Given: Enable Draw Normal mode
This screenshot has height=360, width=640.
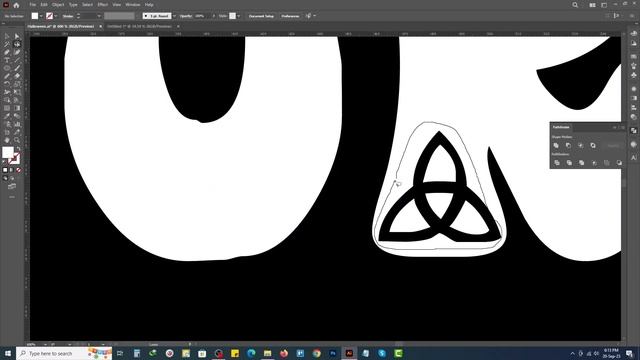Looking at the screenshot, I should coord(5,178).
